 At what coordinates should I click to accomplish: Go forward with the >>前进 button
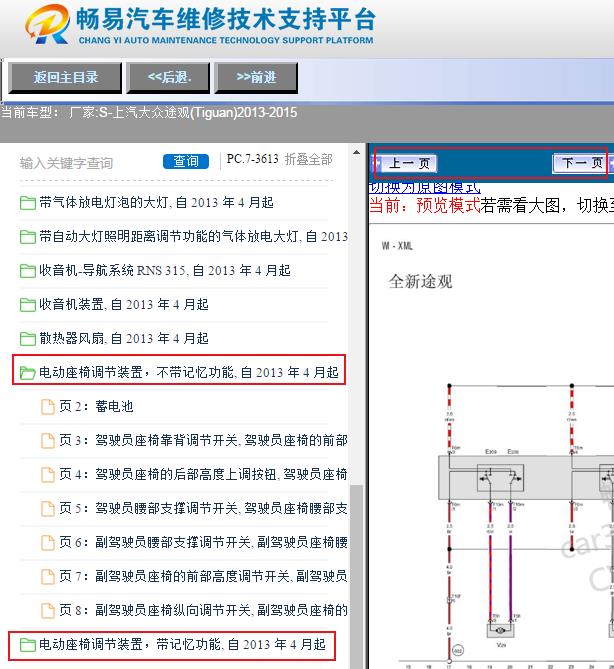tap(256, 77)
